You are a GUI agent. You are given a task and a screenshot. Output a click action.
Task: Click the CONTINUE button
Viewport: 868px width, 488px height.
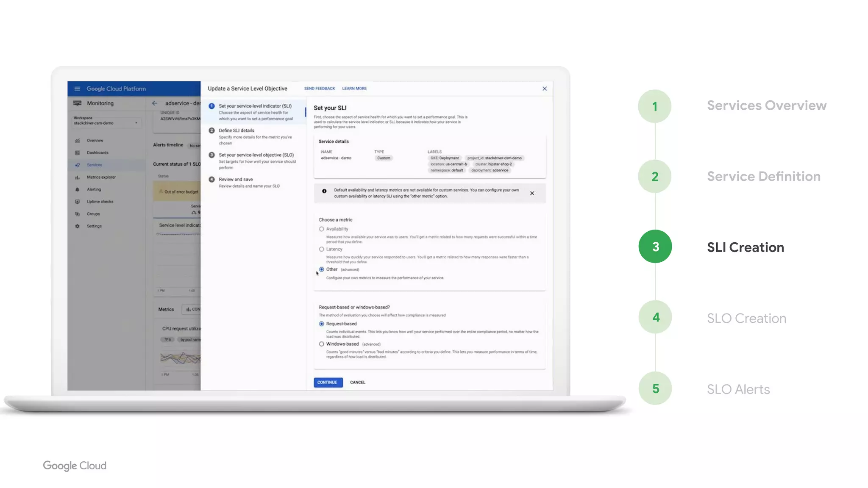328,382
